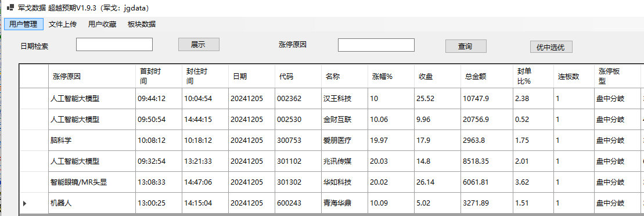Click the 3271.89 total amount cell
This screenshot has width=644, height=216.
[x=487, y=203]
